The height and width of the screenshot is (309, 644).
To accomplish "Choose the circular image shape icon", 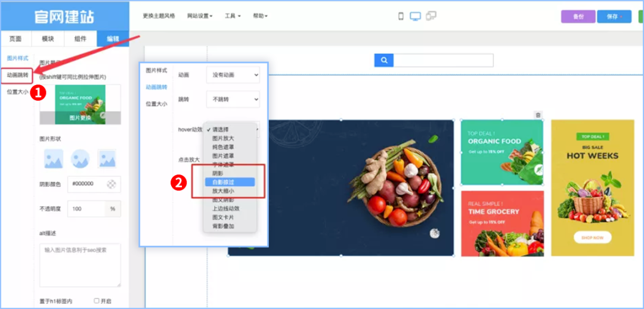I will (80, 158).
